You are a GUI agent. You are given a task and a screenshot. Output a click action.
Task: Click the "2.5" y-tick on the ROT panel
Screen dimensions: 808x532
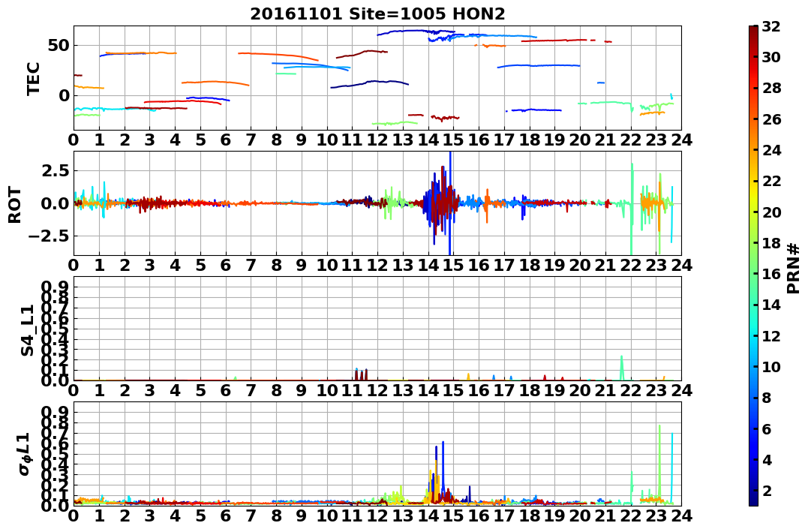tap(56, 170)
